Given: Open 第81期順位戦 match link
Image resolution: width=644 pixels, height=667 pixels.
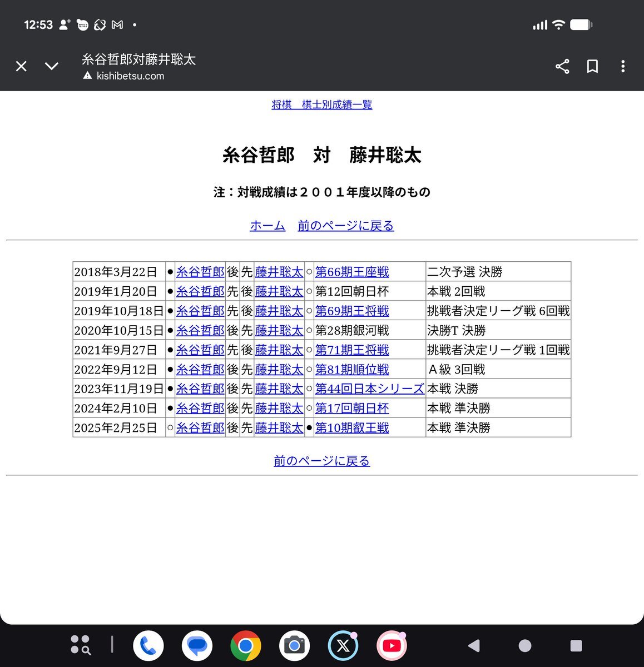Looking at the screenshot, I should pos(352,370).
